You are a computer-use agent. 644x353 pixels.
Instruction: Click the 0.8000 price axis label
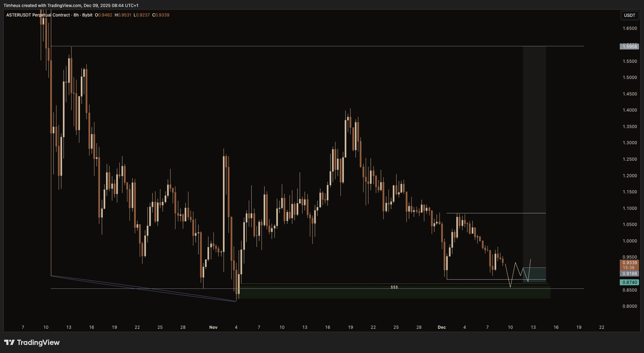click(x=630, y=306)
